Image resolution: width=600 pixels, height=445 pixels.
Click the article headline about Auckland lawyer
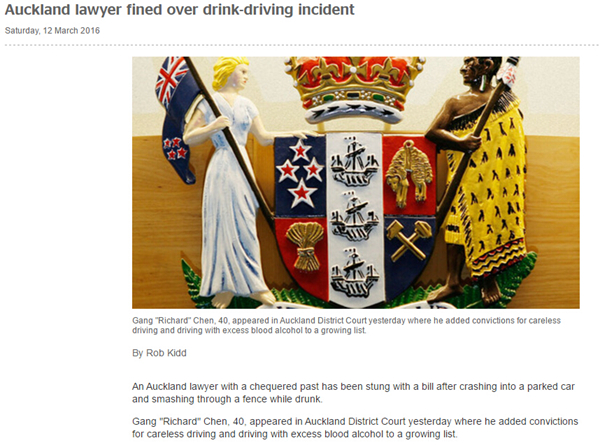[179, 10]
